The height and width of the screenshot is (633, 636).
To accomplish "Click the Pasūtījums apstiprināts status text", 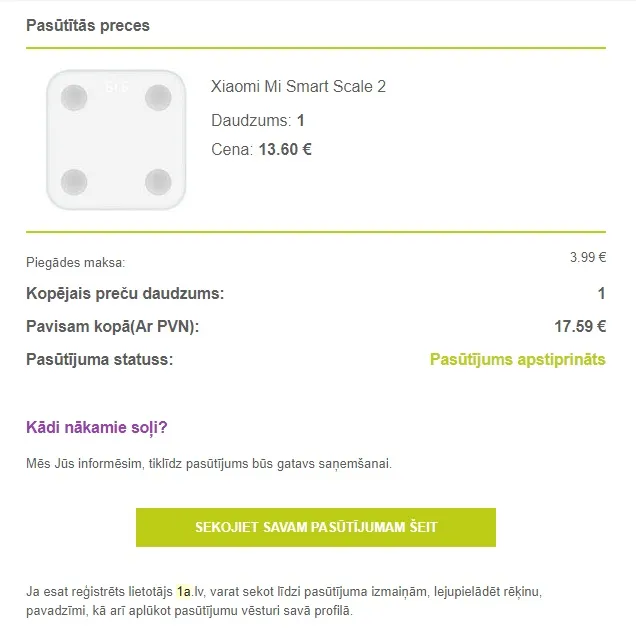I will pos(518,360).
